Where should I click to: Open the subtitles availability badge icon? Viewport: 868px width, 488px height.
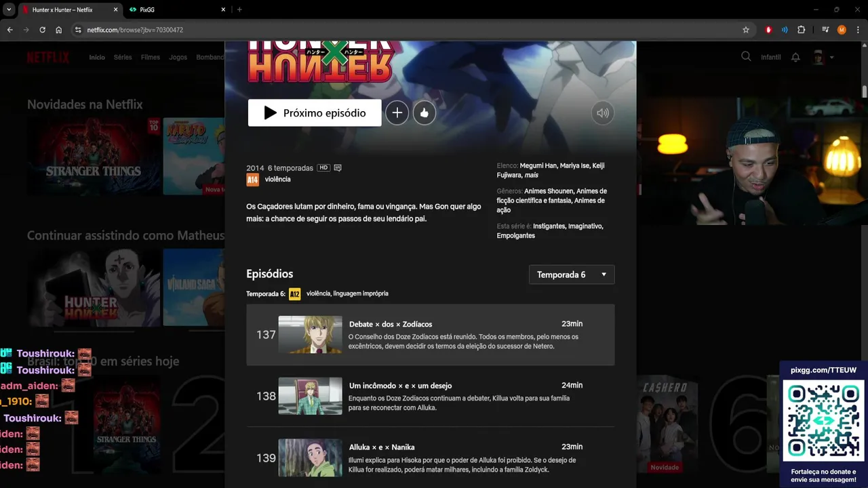click(x=338, y=167)
